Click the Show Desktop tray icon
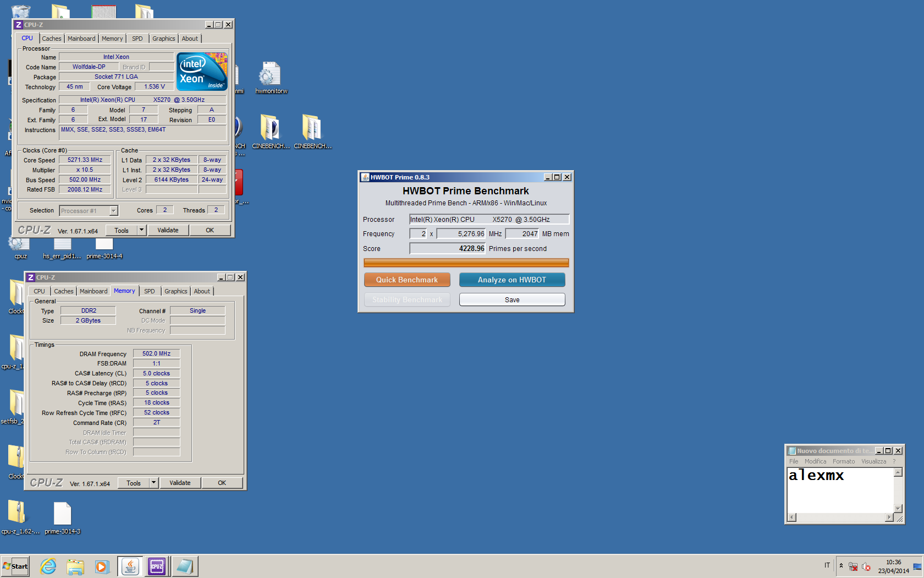Image resolution: width=924 pixels, height=578 pixels. coord(917,566)
